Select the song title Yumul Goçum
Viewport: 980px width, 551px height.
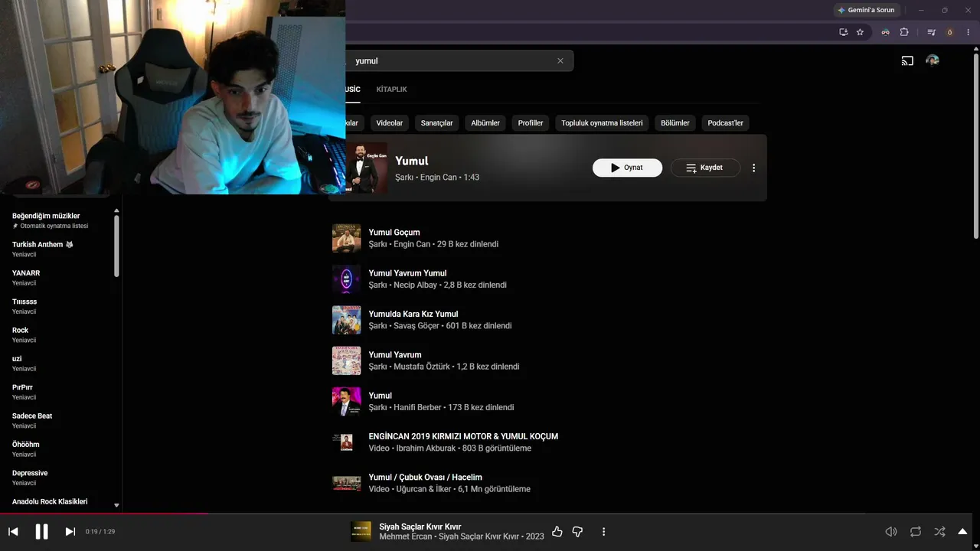point(394,233)
